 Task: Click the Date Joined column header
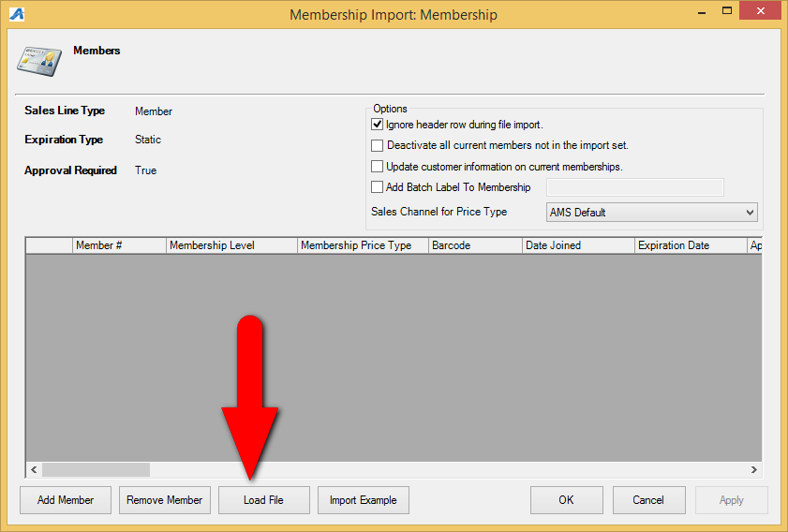coord(578,245)
